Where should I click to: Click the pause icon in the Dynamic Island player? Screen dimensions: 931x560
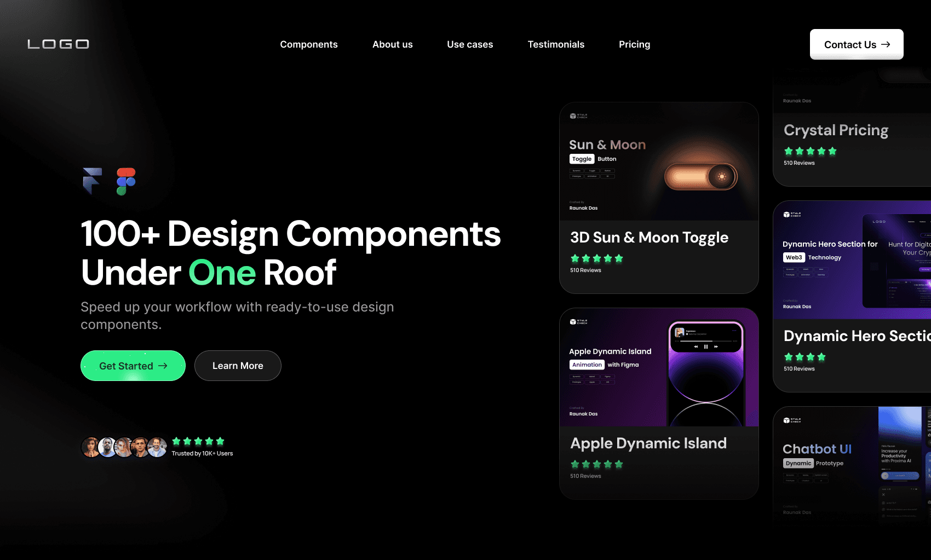[706, 347]
